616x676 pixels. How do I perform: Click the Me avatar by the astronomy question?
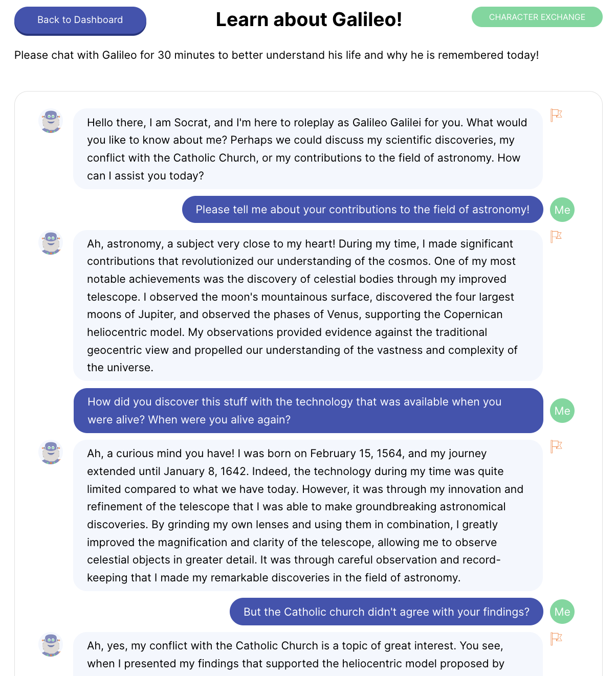coord(562,210)
